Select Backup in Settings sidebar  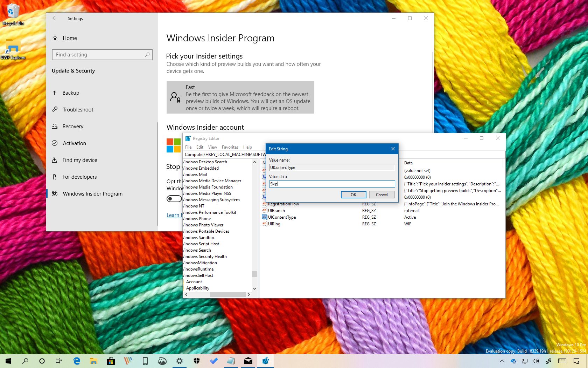tap(71, 93)
